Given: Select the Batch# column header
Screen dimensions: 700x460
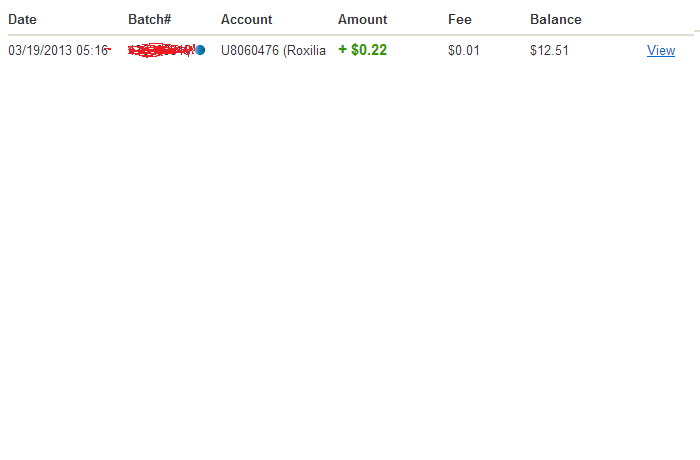Looking at the screenshot, I should tap(150, 19).
